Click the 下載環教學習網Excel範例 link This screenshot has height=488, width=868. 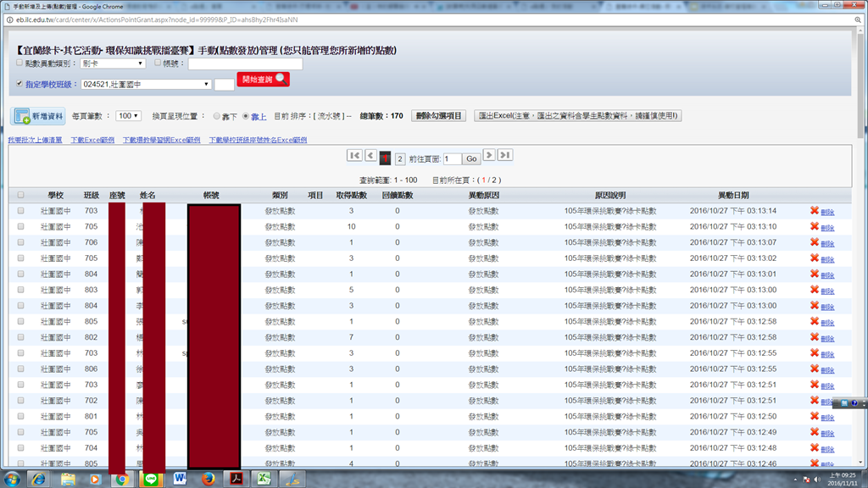pyautogui.click(x=161, y=140)
